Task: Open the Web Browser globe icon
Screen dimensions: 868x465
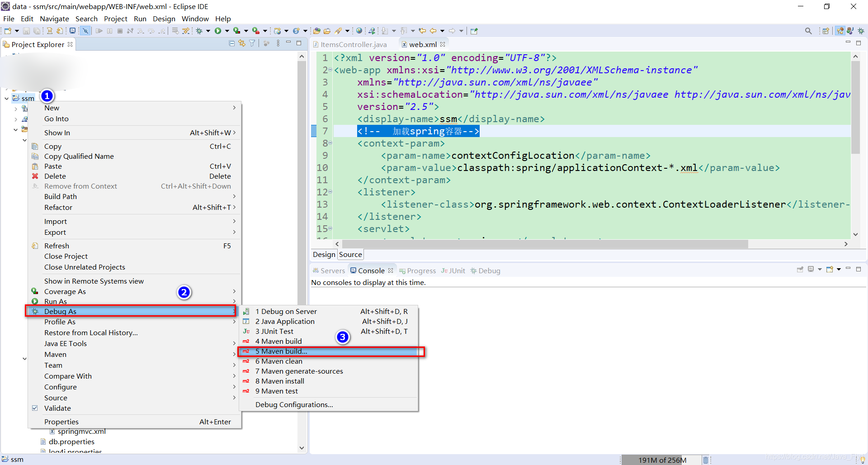Action: click(x=359, y=31)
